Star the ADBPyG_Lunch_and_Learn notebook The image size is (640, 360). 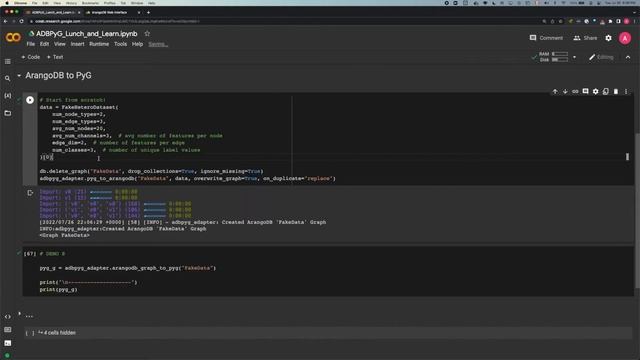(147, 33)
